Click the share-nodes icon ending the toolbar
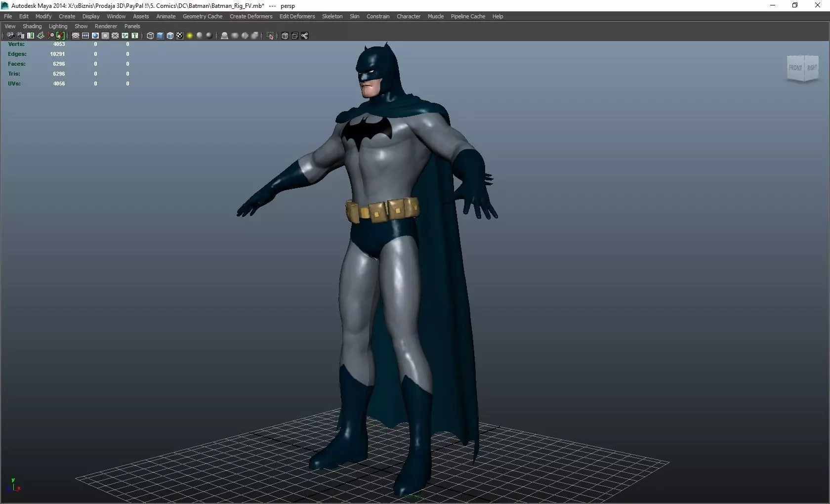This screenshot has height=504, width=830. (304, 36)
